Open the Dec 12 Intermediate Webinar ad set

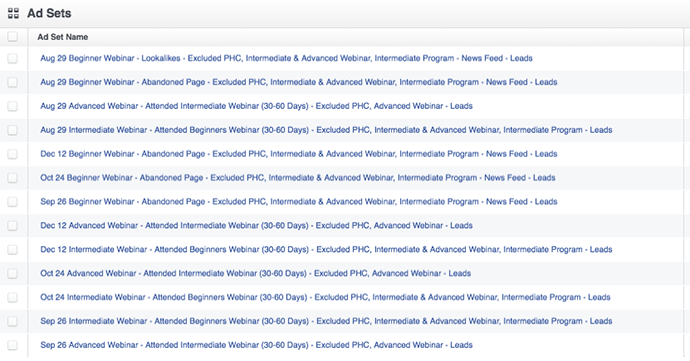[326, 250]
